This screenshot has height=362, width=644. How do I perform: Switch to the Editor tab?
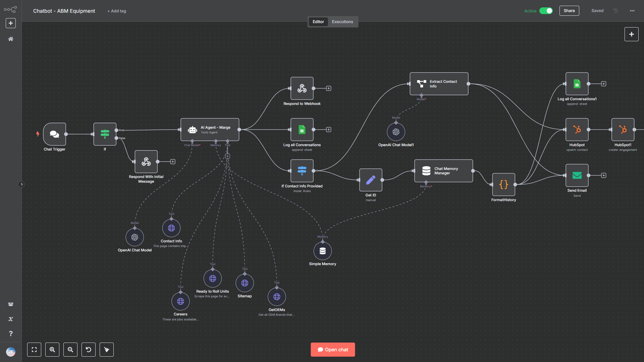318,22
